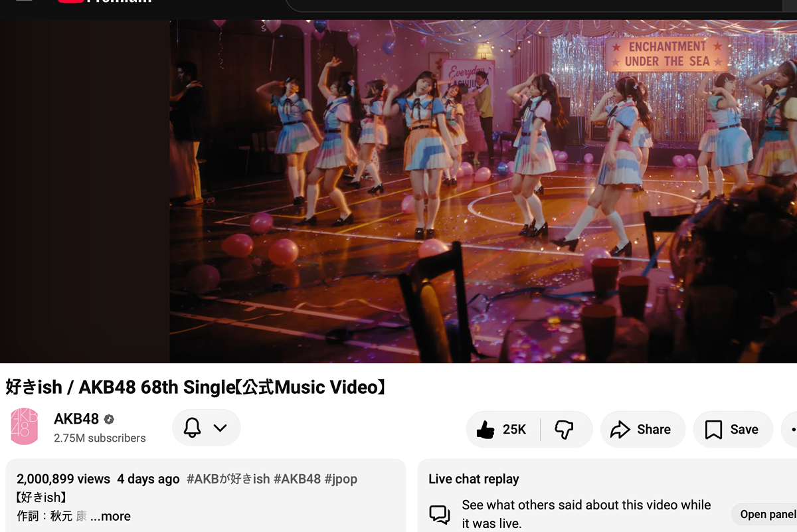Click the YouTube Premium logo
Screen dimensions: 797x532
click(105, 2)
